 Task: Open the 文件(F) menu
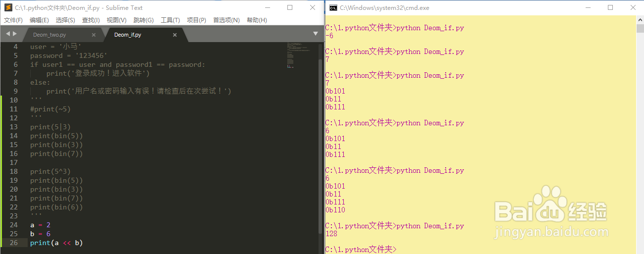[x=13, y=20]
